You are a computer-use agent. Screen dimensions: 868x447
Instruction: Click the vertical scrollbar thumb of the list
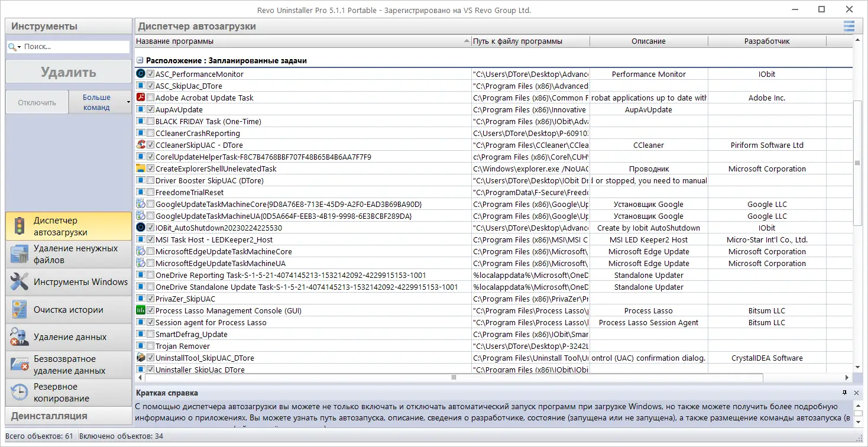[x=857, y=163]
